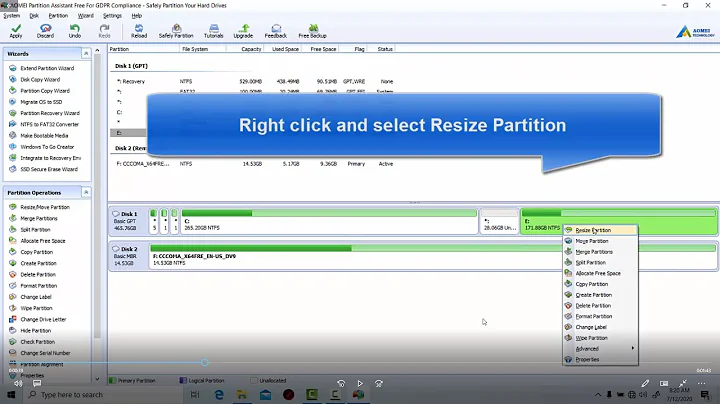The width and height of the screenshot is (720, 404).
Task: Click the video volume speaker icon
Action: 18,383
